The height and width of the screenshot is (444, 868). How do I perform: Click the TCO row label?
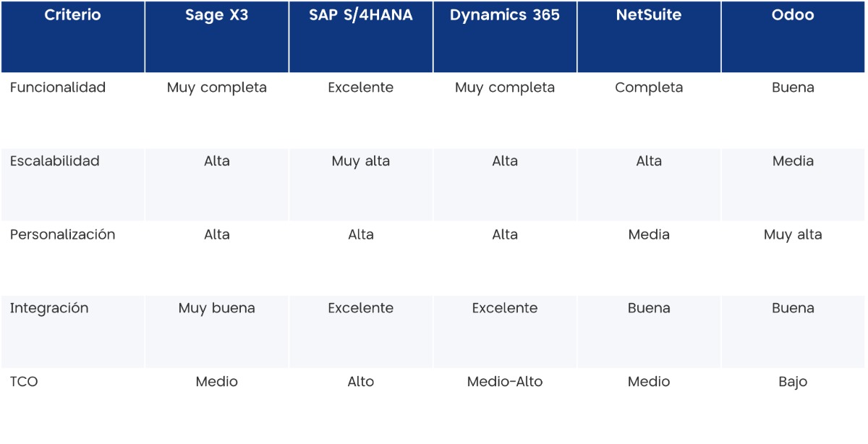click(24, 382)
